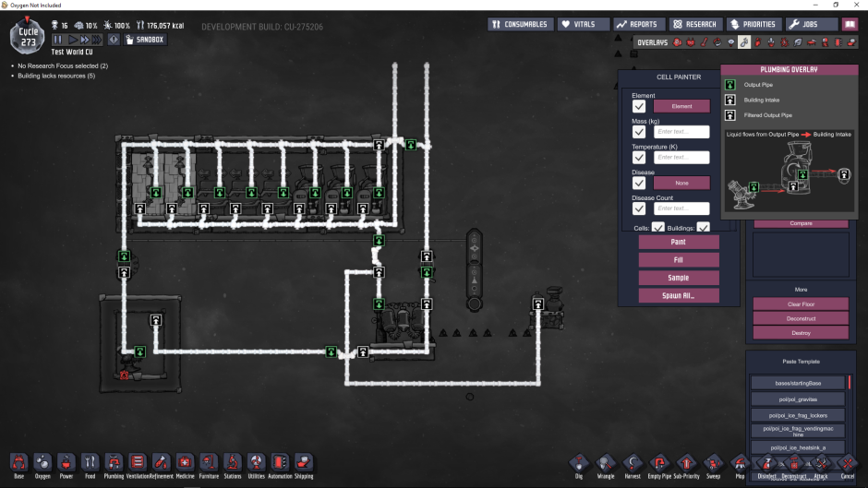Open the Priorities screen

coord(753,24)
